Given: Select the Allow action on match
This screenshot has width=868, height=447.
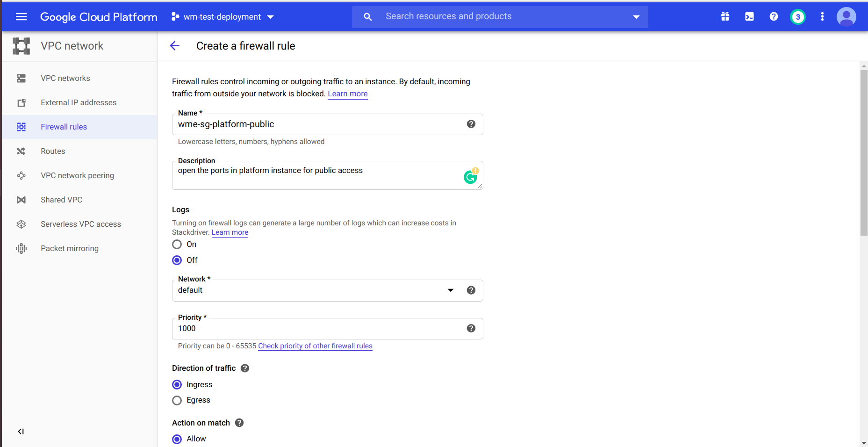Looking at the screenshot, I should tap(177, 439).
